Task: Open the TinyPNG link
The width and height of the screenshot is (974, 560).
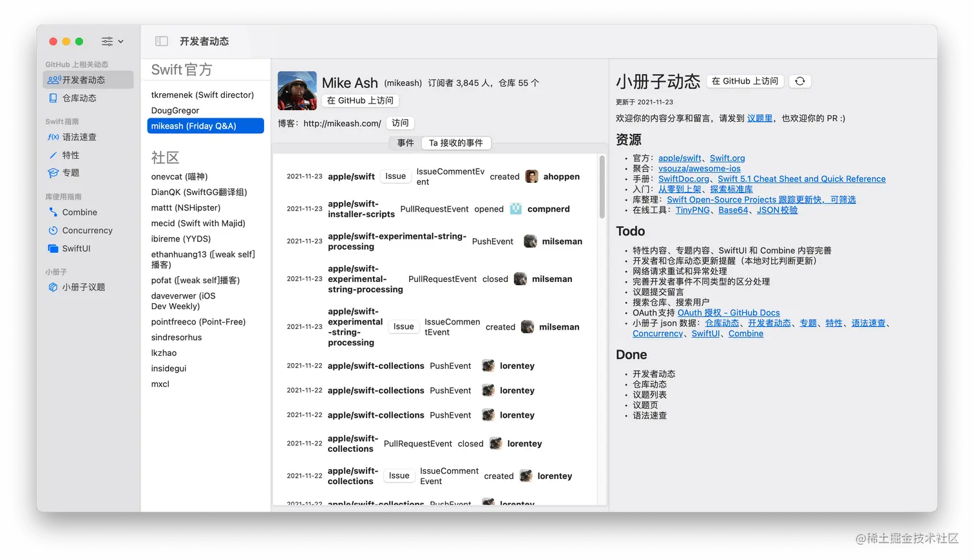Action: click(x=692, y=210)
